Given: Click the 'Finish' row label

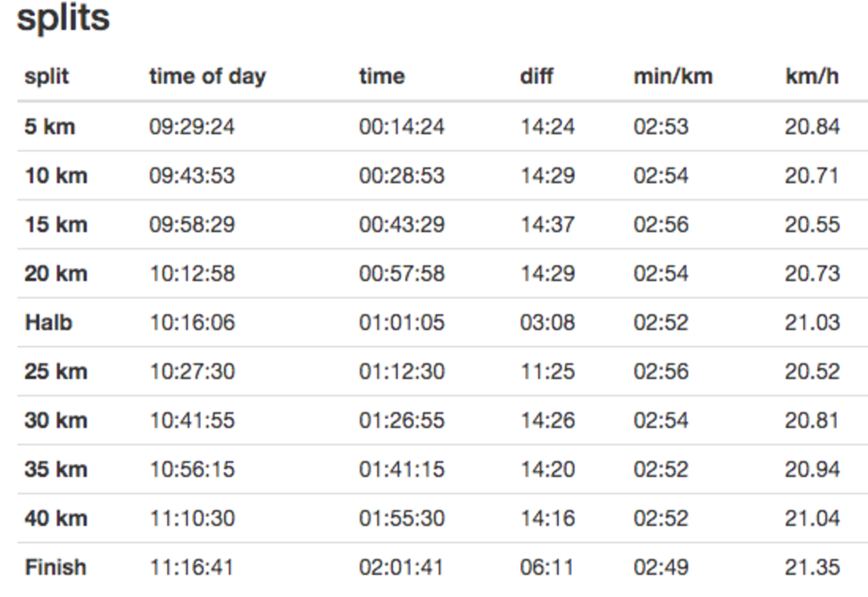Looking at the screenshot, I should [56, 567].
